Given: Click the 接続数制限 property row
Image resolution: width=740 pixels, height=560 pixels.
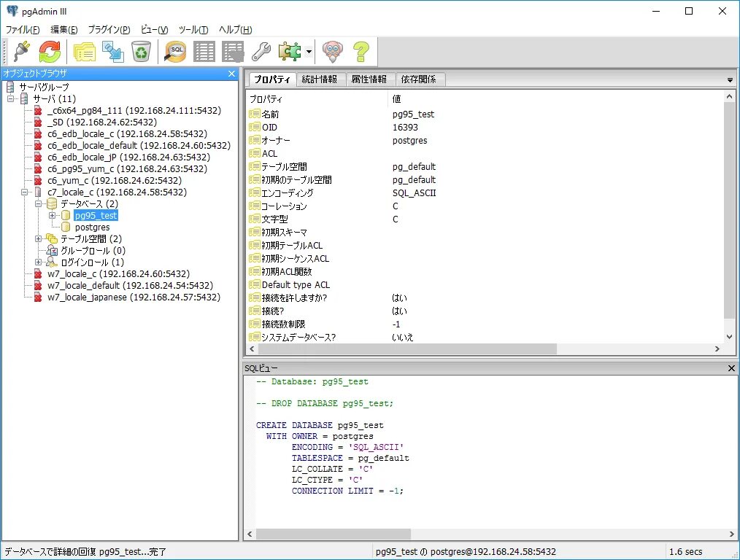Looking at the screenshot, I should [x=485, y=324].
